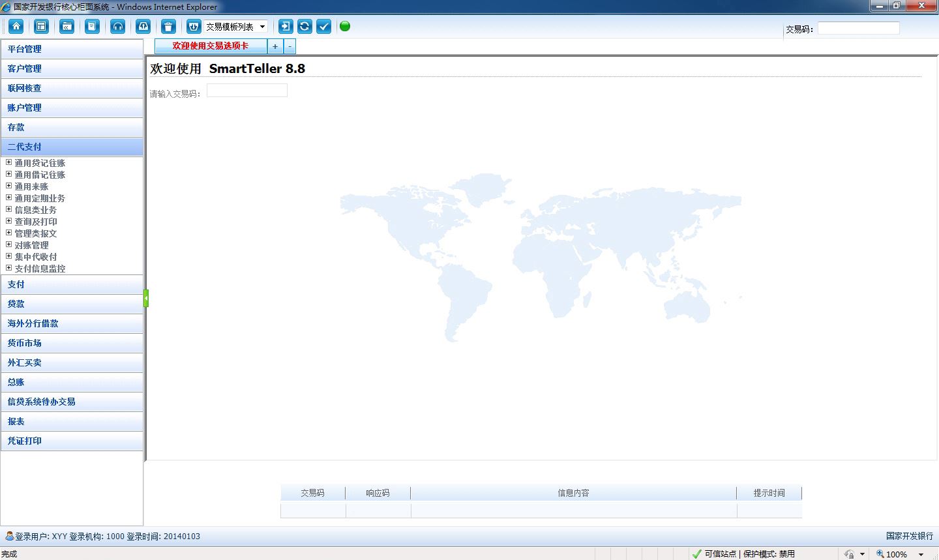Open the 交易模板列表 dropdown
This screenshot has height=560, width=939.
(235, 27)
